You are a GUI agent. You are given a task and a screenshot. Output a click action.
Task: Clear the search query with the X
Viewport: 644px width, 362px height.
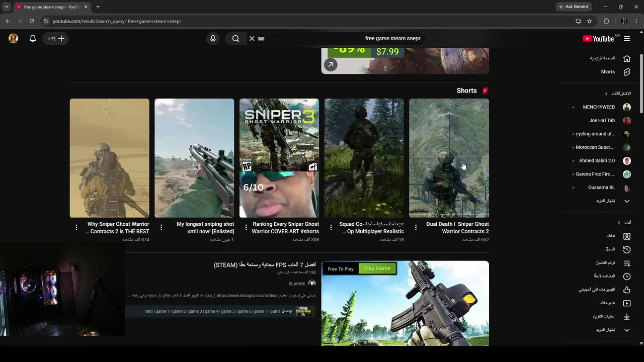(x=252, y=38)
